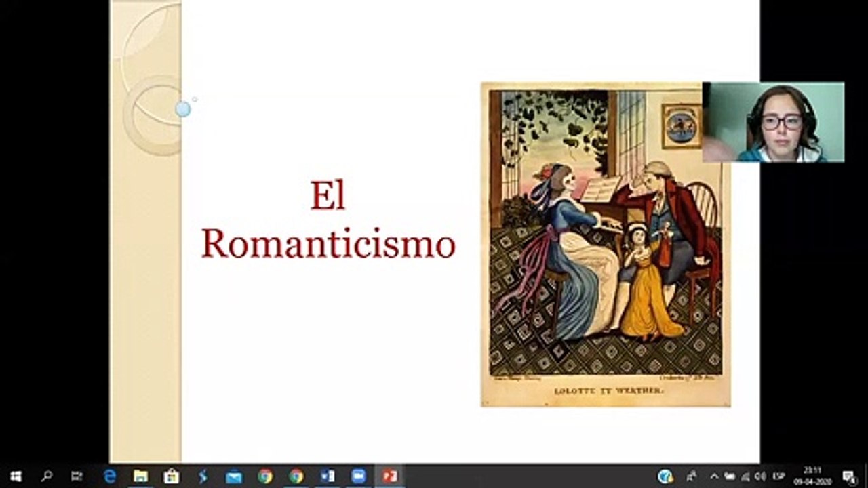Open Task View on the taskbar
Image resolution: width=868 pixels, height=488 pixels.
(77, 476)
